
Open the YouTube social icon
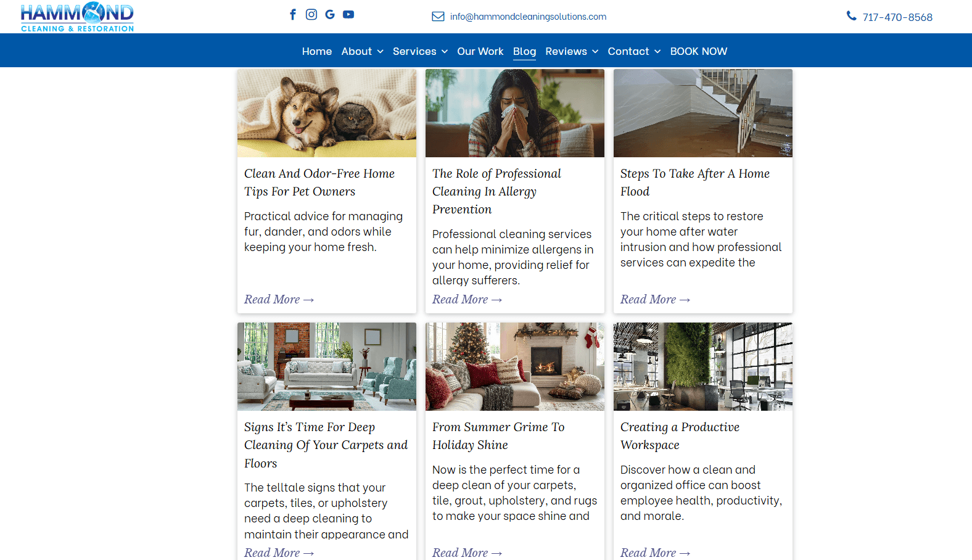(x=348, y=14)
